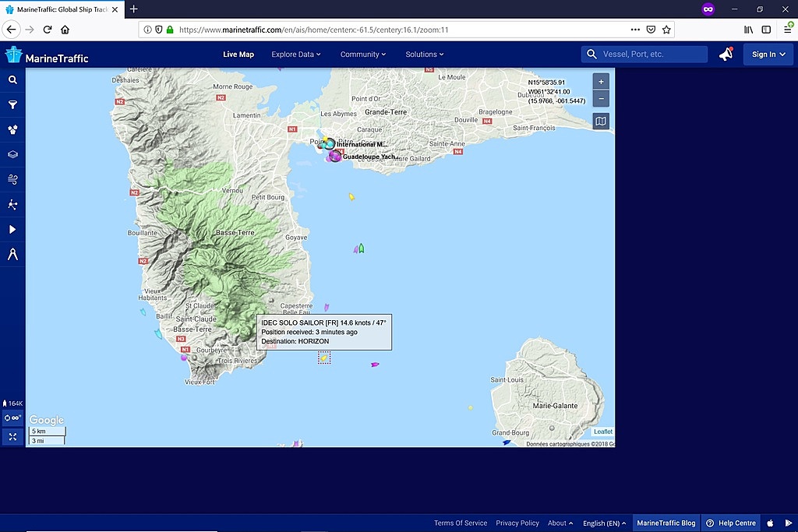Open the tracking protection shield
Viewport: 798px width, 532px height.
159,30
